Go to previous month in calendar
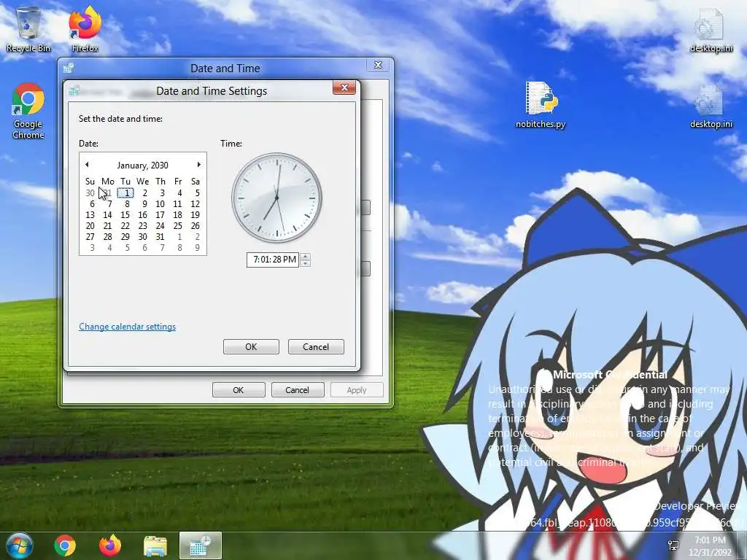Screen dimensions: 747x560 click(x=87, y=165)
